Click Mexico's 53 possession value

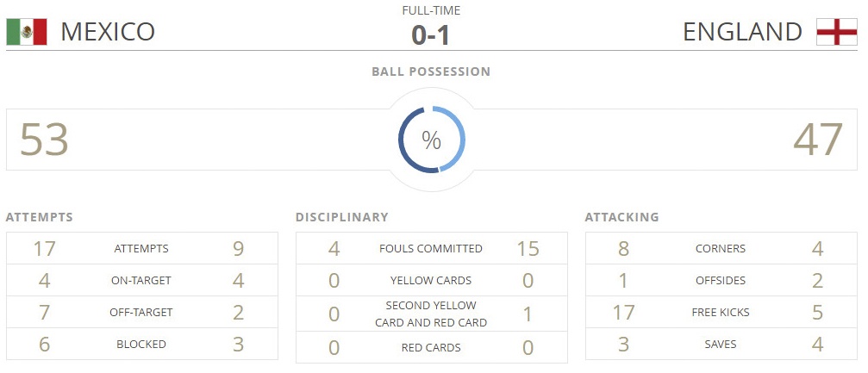point(44,140)
